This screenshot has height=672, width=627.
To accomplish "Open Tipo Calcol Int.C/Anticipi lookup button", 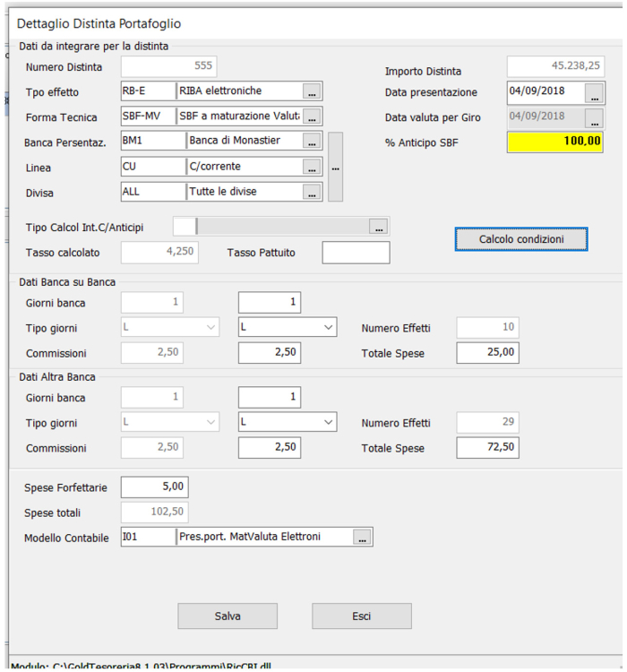I will coord(378,227).
